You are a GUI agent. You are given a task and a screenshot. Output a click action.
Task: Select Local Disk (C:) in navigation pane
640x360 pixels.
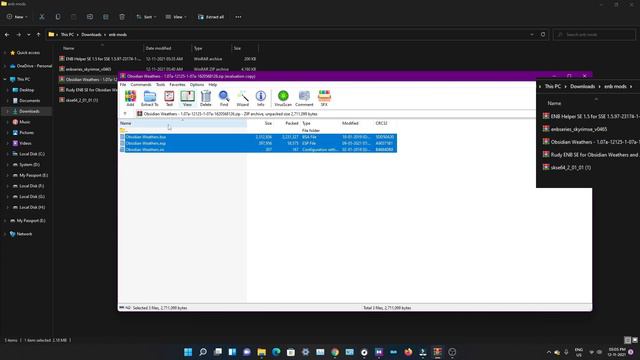pyautogui.click(x=32, y=154)
